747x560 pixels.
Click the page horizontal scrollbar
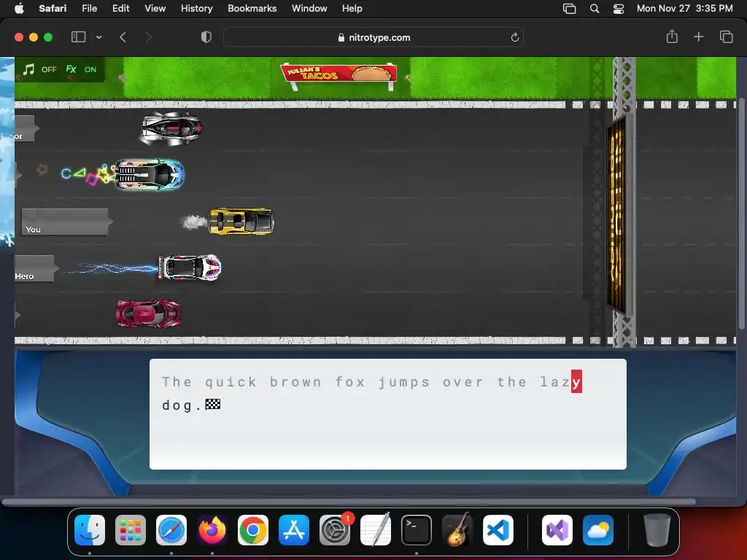coord(349,502)
